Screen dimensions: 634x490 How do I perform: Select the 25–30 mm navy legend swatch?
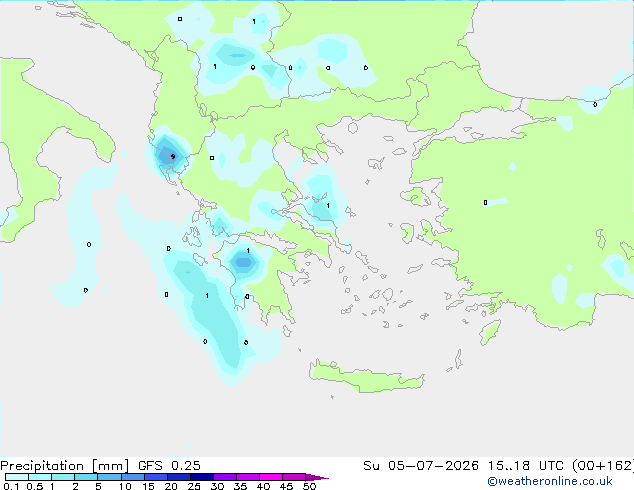(x=201, y=477)
